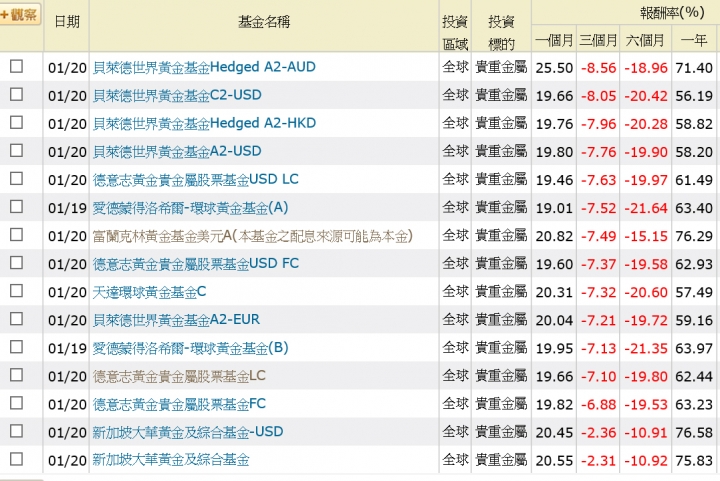
Task: Sort by 三個月 return column header
Action: (598, 40)
